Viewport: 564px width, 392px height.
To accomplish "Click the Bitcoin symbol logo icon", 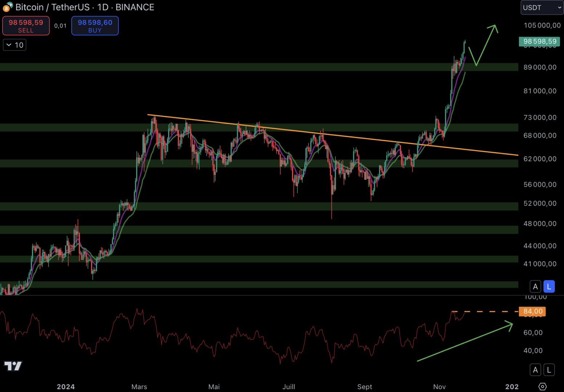I will [x=7, y=7].
